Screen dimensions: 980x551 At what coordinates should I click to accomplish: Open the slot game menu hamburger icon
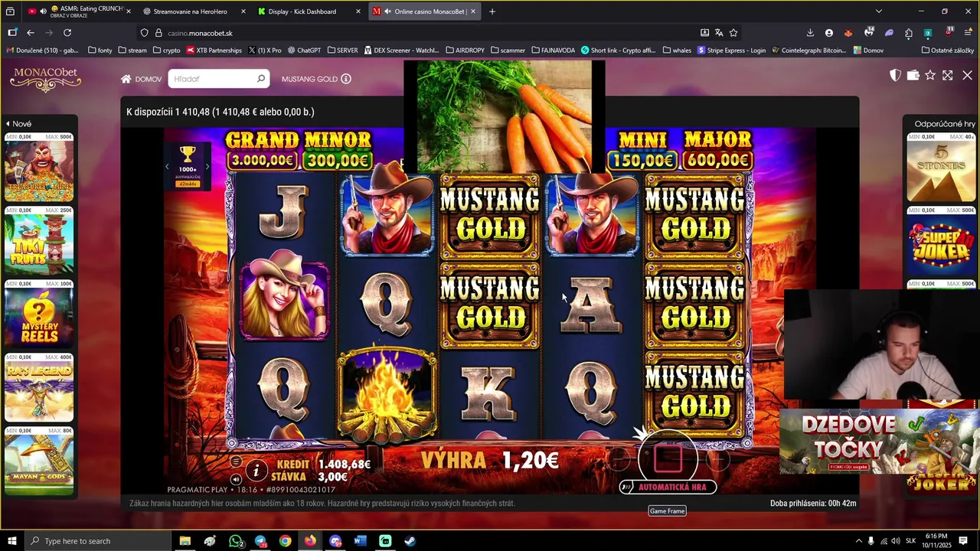tap(236, 461)
